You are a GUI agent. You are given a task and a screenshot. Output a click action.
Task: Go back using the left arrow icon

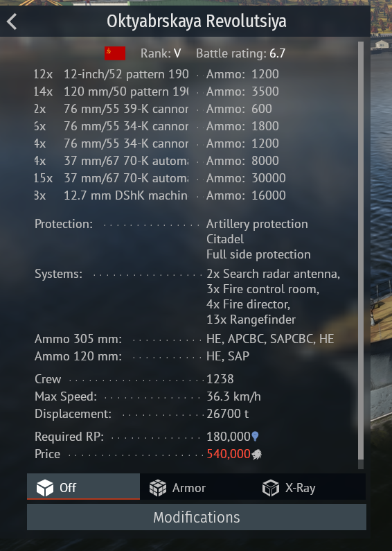(x=12, y=21)
